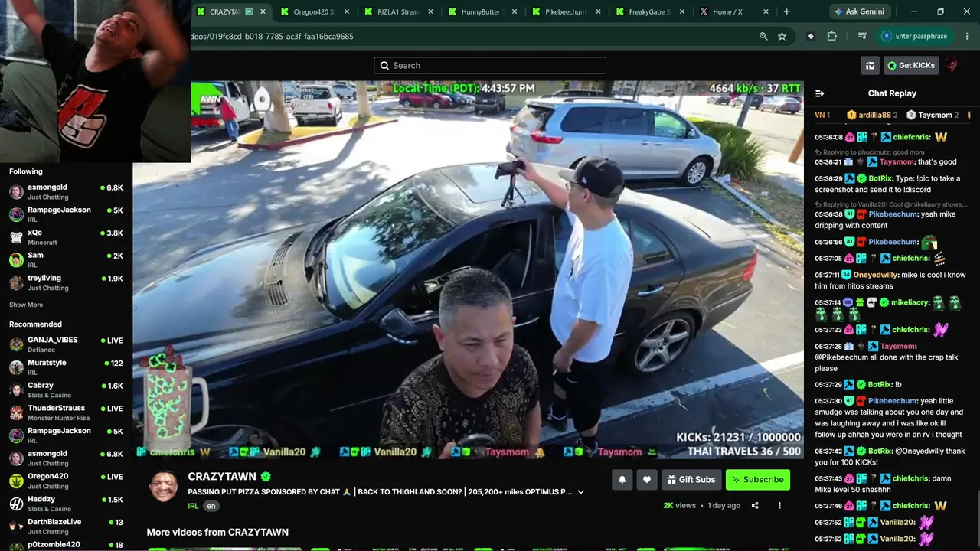Viewport: 980px width, 551px height.
Task: Click the Gift Subs button
Action: [691, 480]
